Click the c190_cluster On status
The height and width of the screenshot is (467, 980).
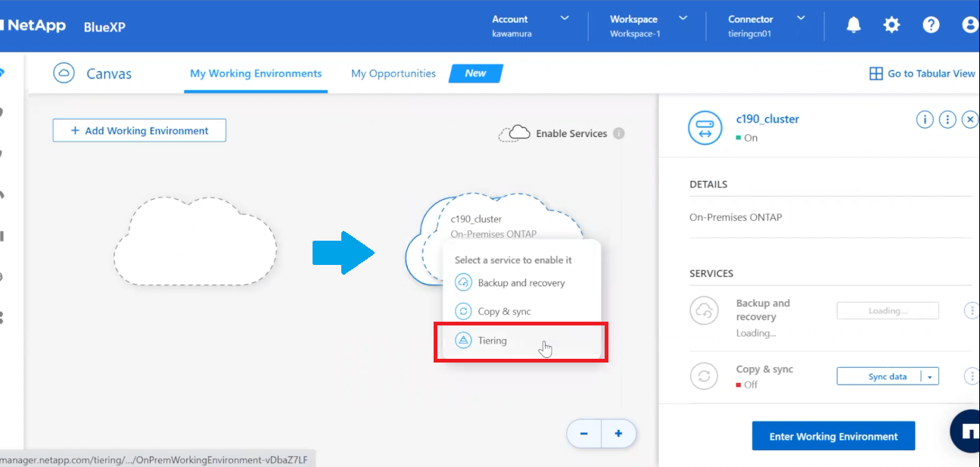(747, 138)
